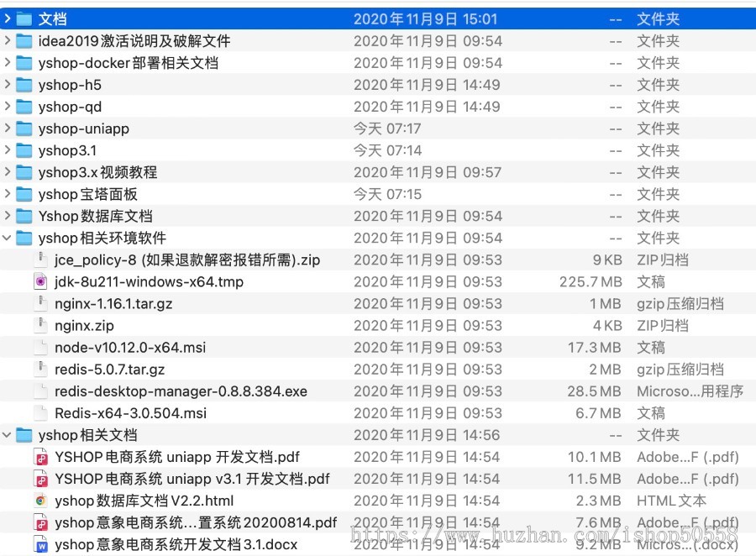Select the file name Redis-x64-3.0.504.msi
This screenshot has width=756, height=556.
point(131,413)
